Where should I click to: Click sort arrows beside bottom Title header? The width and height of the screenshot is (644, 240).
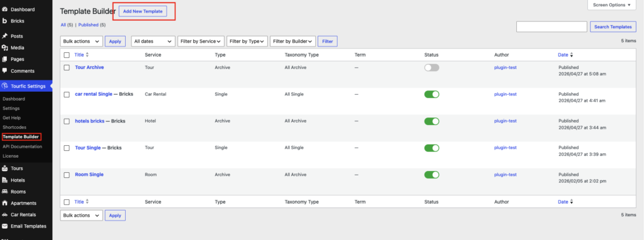point(87,202)
